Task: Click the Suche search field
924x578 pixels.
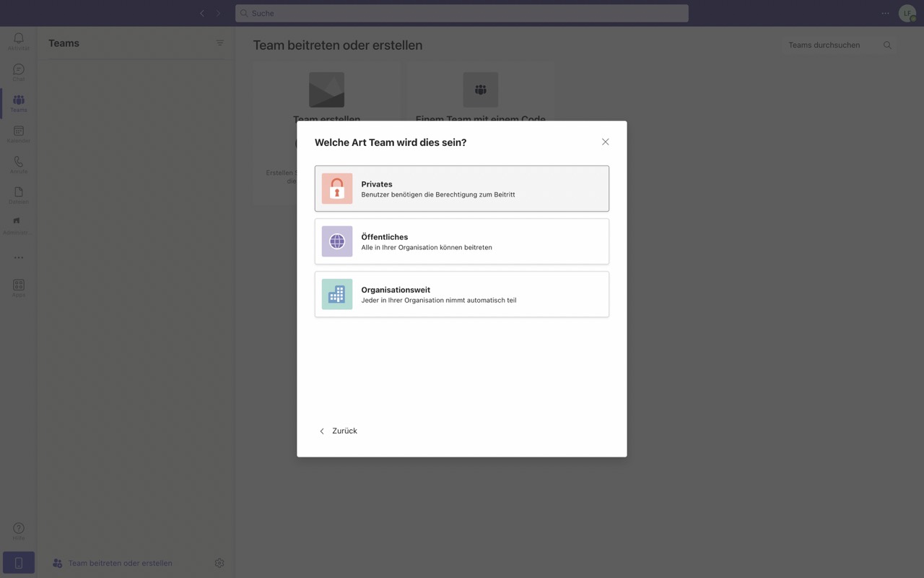Action: pos(461,13)
